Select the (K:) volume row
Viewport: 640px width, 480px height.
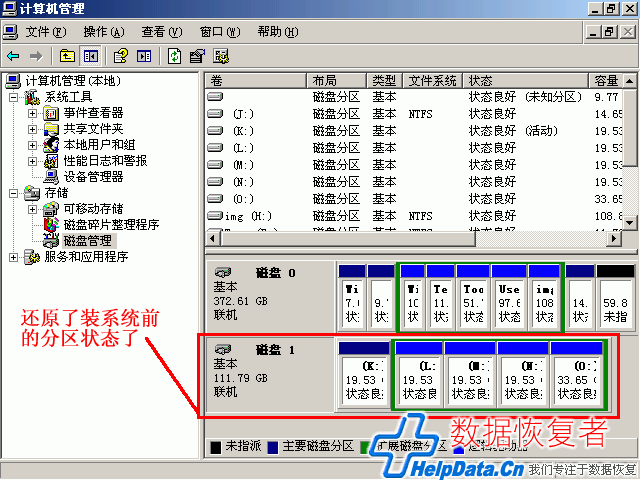tap(414, 131)
